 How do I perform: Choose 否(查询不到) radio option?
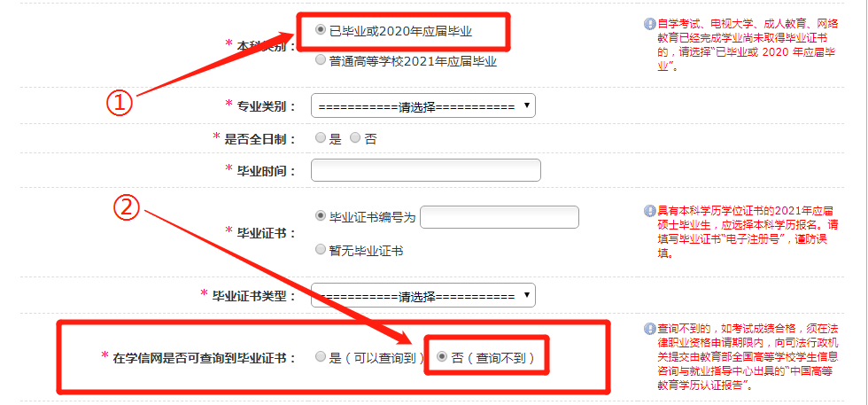pos(442,357)
